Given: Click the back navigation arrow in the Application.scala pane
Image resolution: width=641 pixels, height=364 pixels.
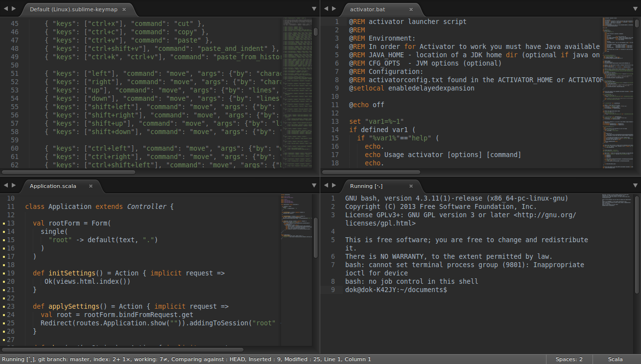Looking at the screenshot, I should point(5,185).
